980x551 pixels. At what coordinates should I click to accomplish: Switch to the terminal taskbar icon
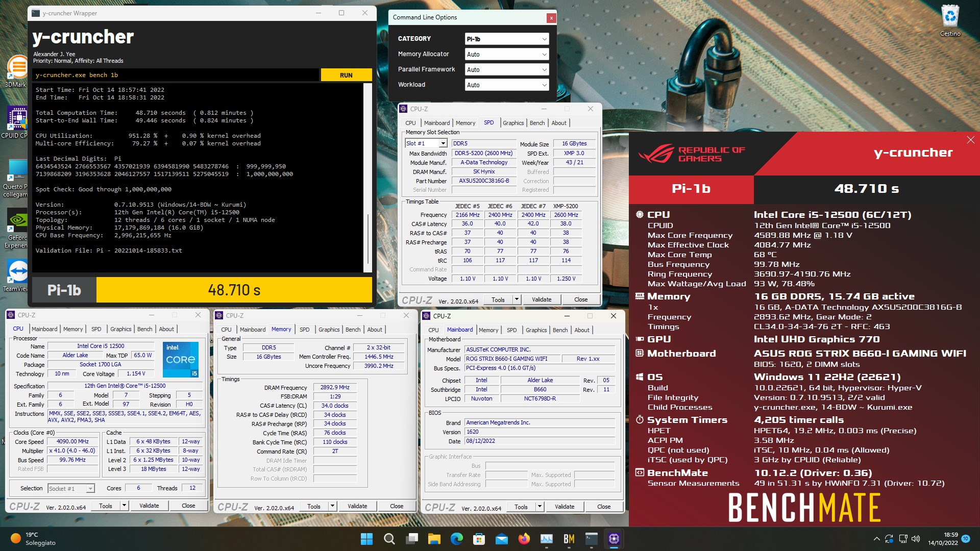coord(591,539)
